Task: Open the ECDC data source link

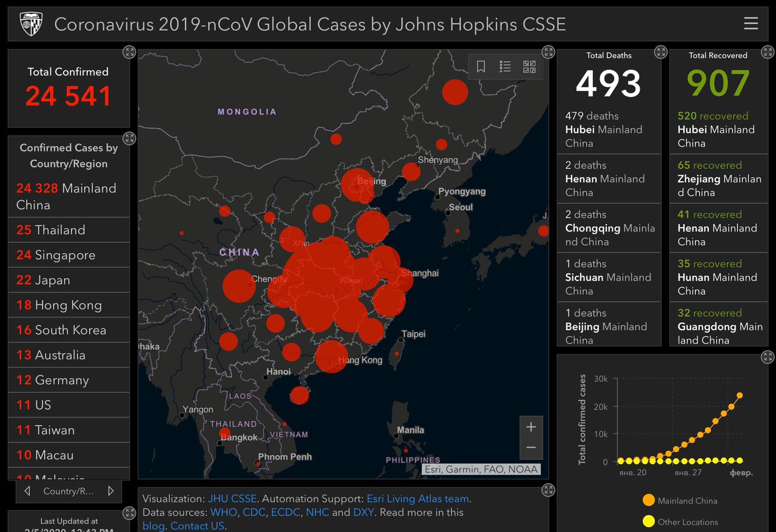Action: pos(285,513)
